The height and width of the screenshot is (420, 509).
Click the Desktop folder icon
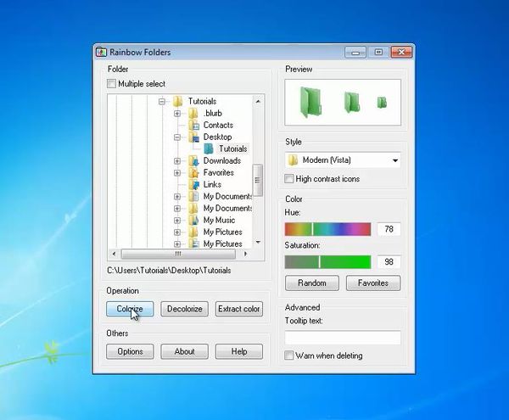pyautogui.click(x=193, y=137)
